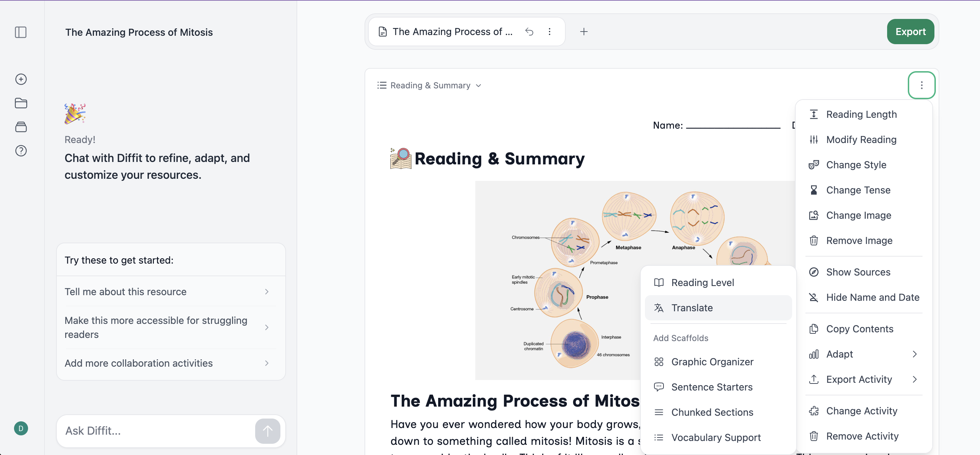Close the activity options three-dot button
The height and width of the screenshot is (455, 980).
921,85
